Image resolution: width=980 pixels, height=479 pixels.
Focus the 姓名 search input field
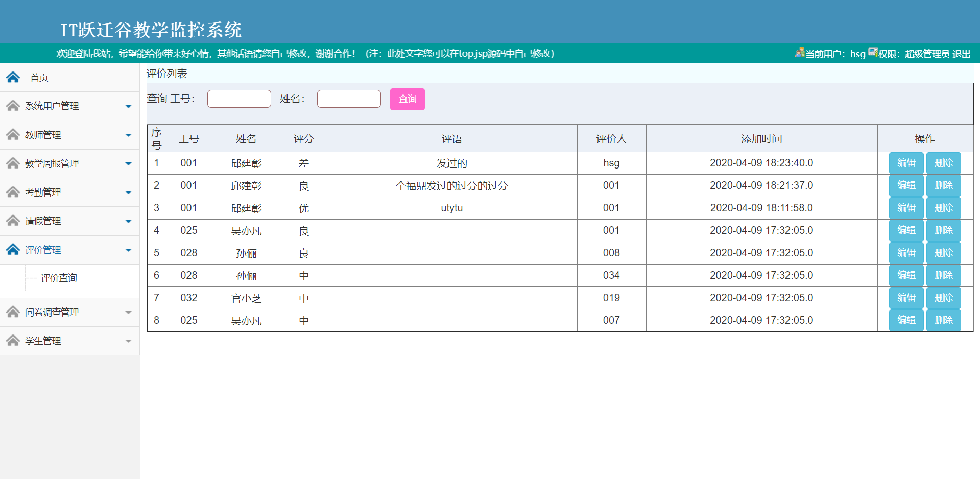point(349,99)
